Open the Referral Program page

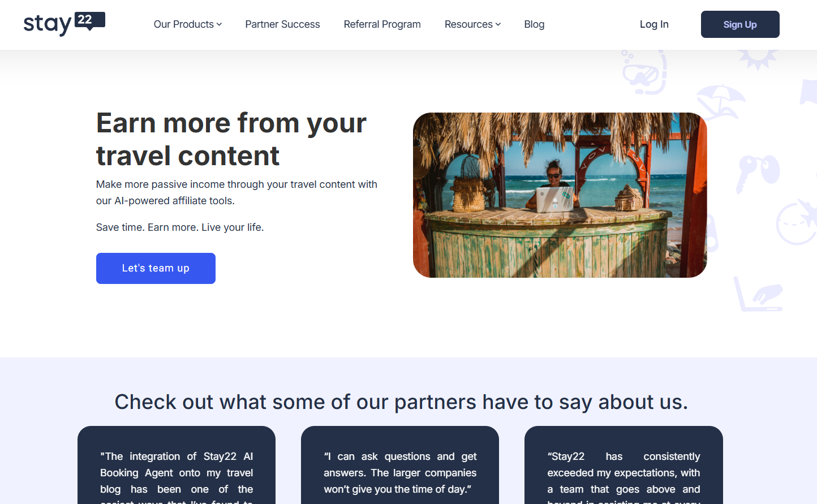coord(382,24)
